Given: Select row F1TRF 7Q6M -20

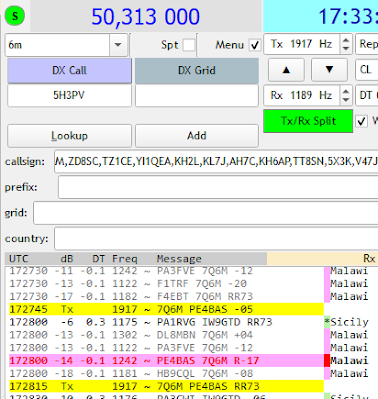Looking at the screenshot, I should tap(166, 284).
